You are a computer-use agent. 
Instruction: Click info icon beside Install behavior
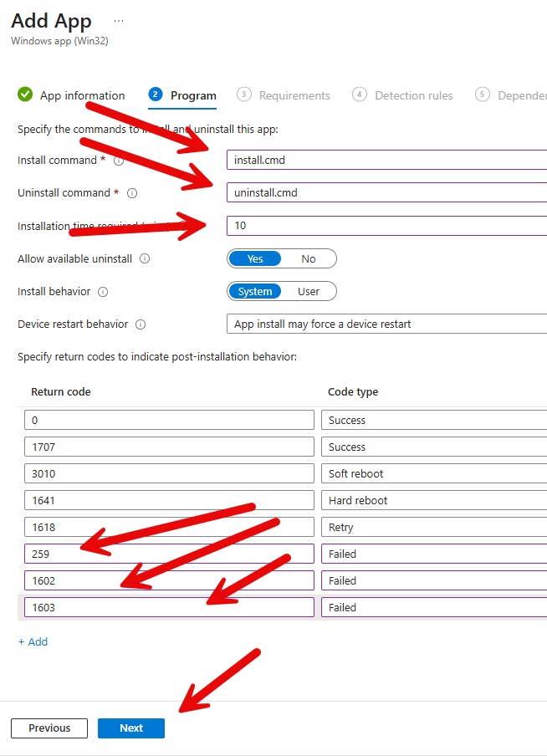103,293
